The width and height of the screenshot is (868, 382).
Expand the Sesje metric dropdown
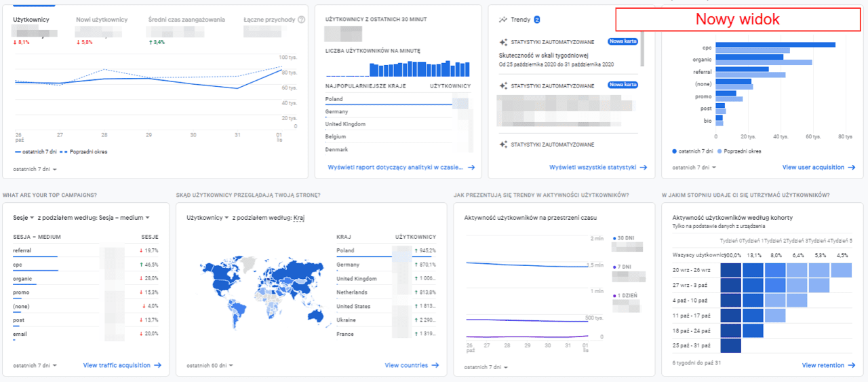pos(24,218)
